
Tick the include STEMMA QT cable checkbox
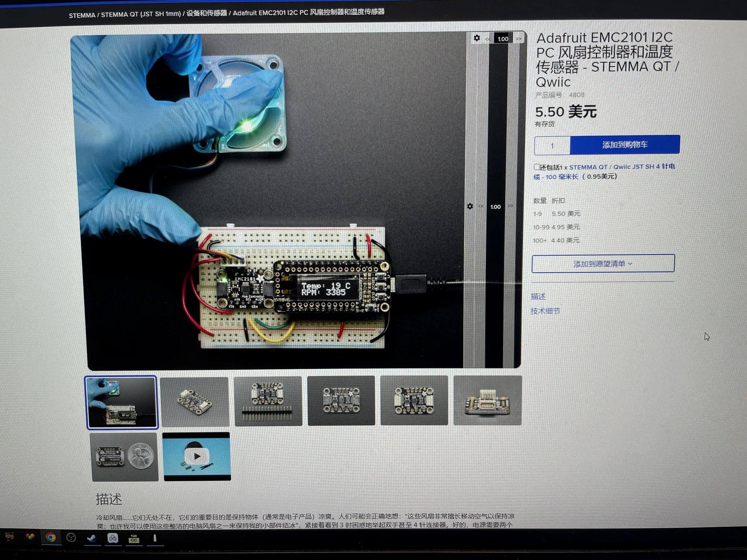click(x=537, y=167)
